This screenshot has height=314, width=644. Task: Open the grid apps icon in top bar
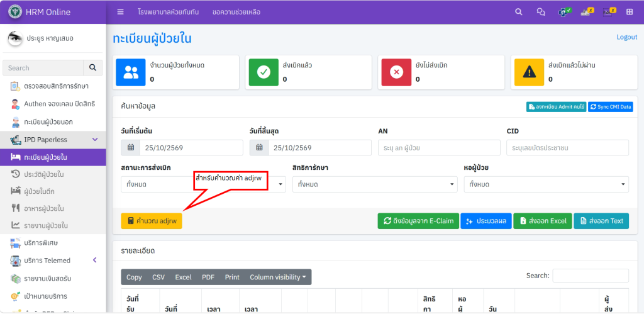629,12
